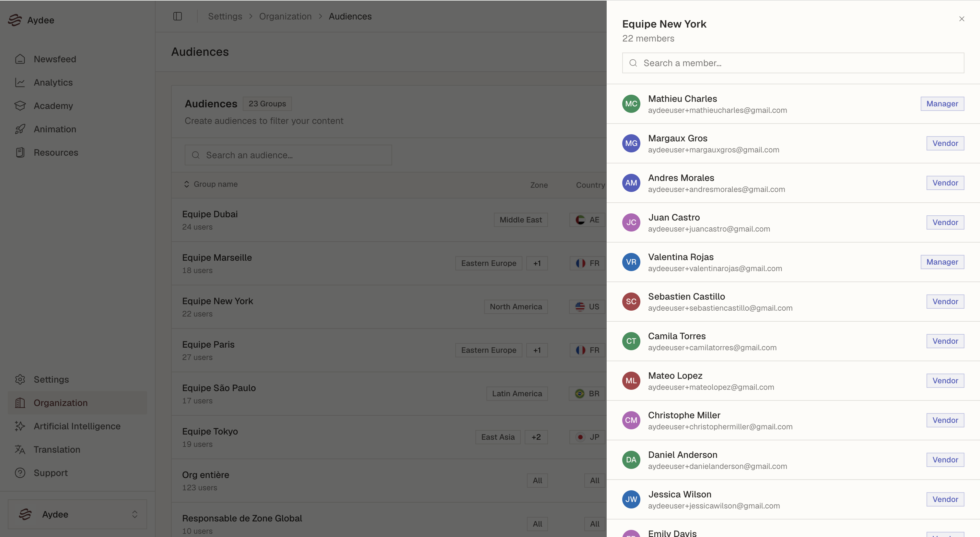This screenshot has height=537, width=980.
Task: Click aydeeuser+juancastro@gmail.com email
Action: click(x=709, y=229)
